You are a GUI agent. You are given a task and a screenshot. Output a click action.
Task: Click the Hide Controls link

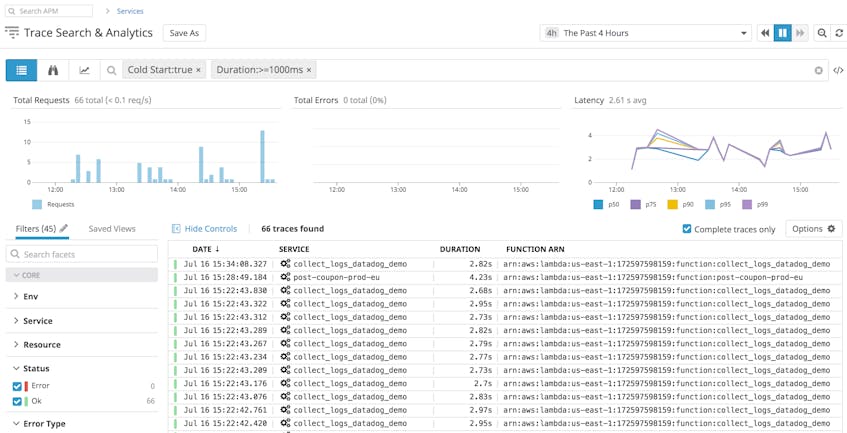[x=211, y=229]
